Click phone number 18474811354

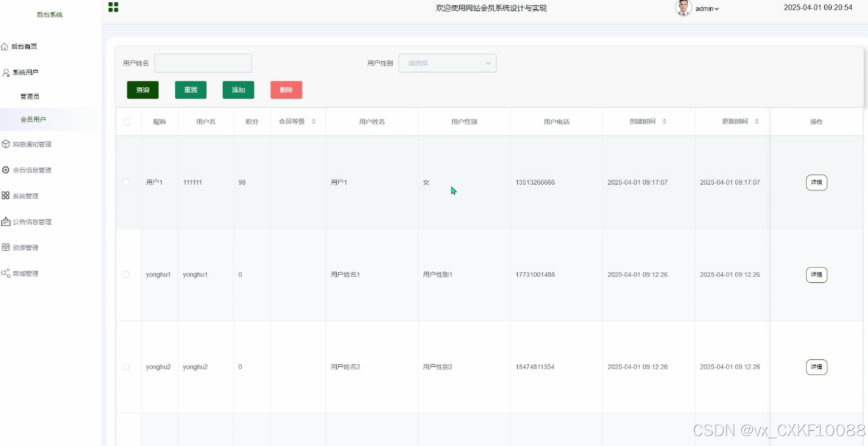click(535, 367)
